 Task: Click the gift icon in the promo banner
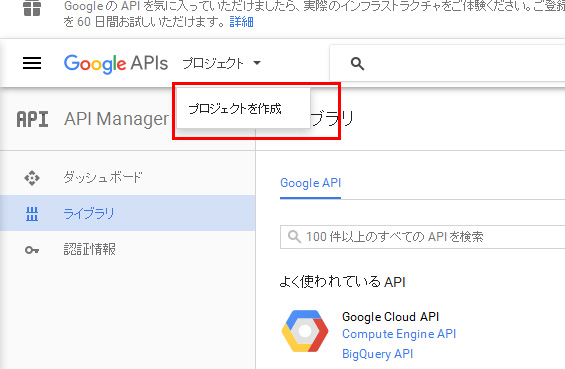pos(32,8)
